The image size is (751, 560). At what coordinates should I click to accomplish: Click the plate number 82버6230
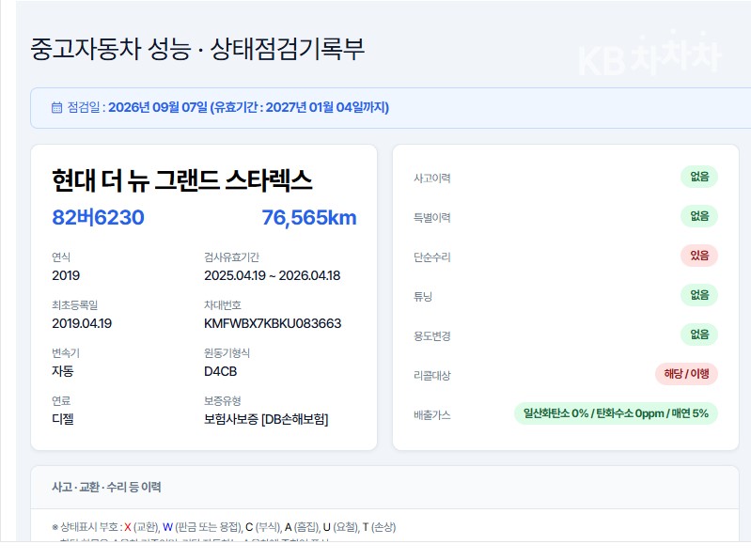(x=98, y=217)
